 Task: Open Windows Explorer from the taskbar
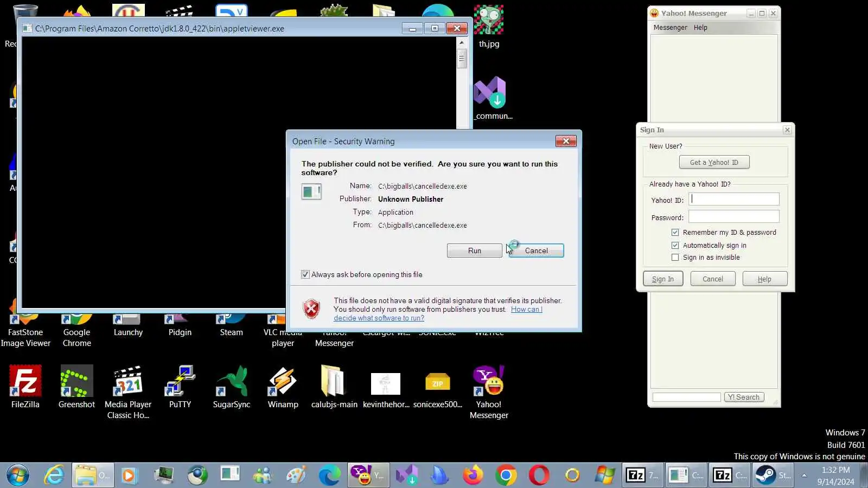[92, 476]
